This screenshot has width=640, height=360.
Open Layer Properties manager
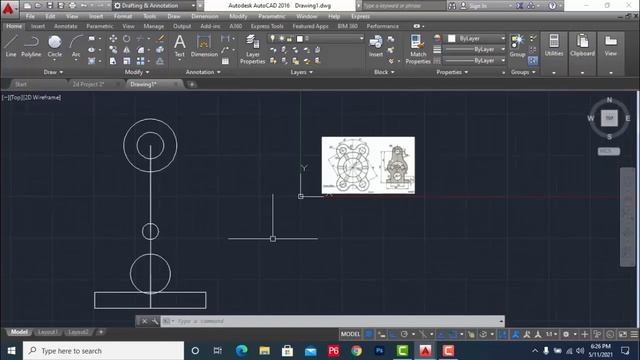pyautogui.click(x=253, y=49)
